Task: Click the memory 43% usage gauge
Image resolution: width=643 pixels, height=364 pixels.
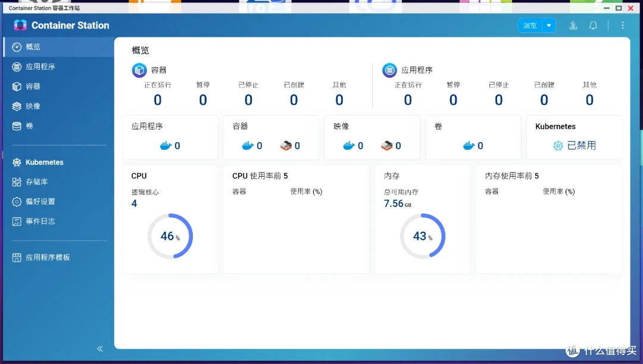Action: [x=422, y=236]
